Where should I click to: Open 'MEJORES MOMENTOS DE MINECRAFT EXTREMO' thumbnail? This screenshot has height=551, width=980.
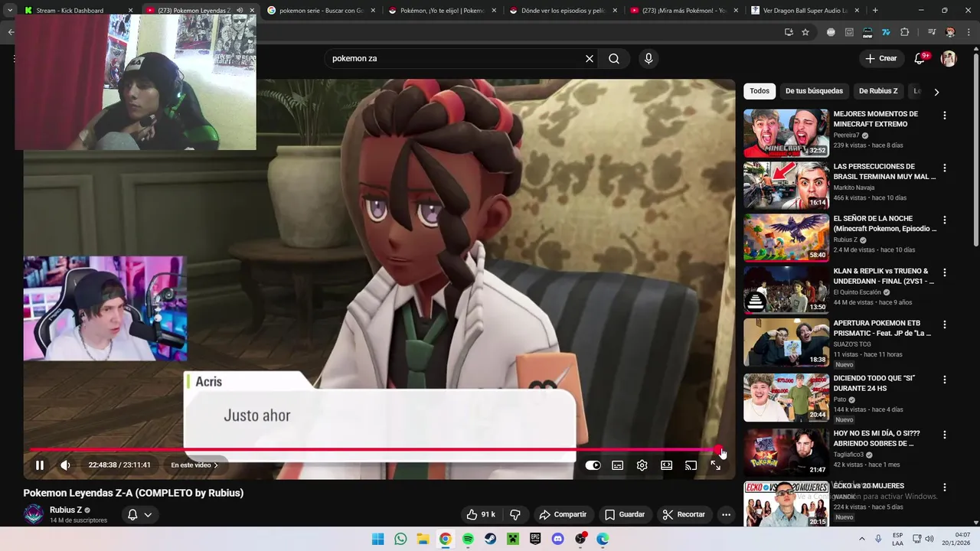[x=786, y=133]
